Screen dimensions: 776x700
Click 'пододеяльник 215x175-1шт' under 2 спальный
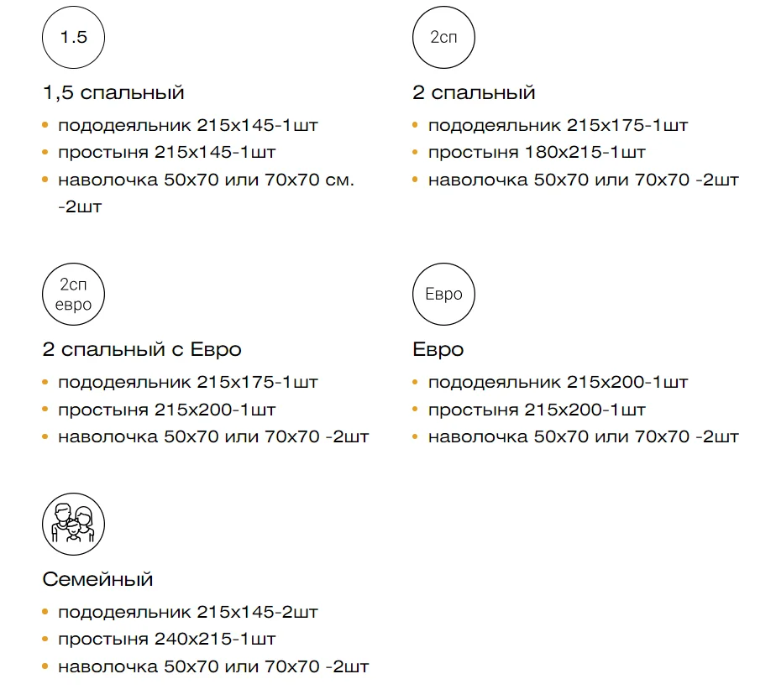[558, 125]
